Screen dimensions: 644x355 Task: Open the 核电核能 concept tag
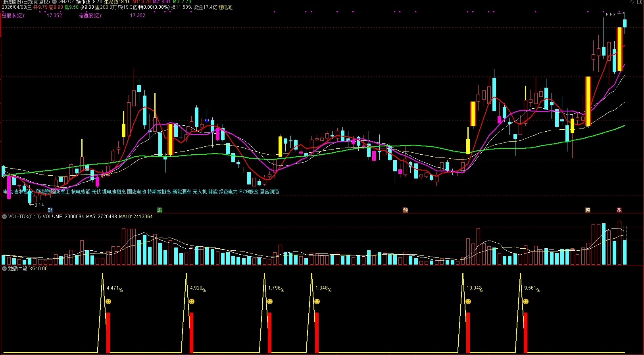click(81, 192)
